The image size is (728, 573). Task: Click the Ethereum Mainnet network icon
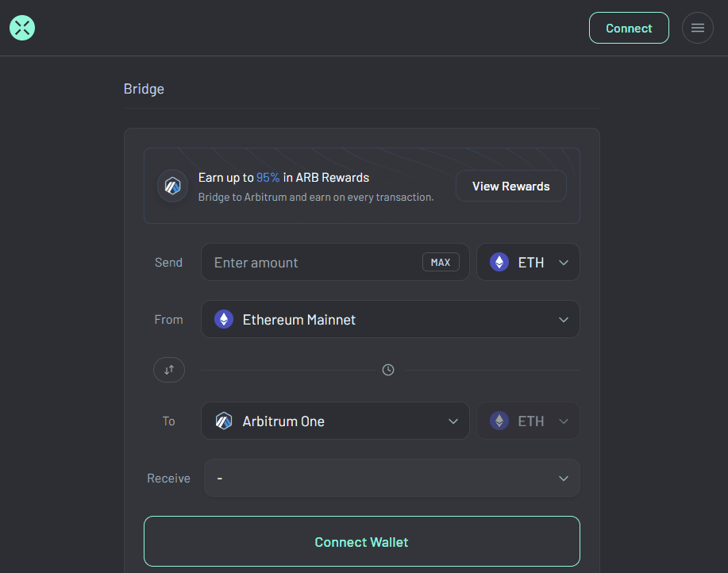pyautogui.click(x=224, y=320)
